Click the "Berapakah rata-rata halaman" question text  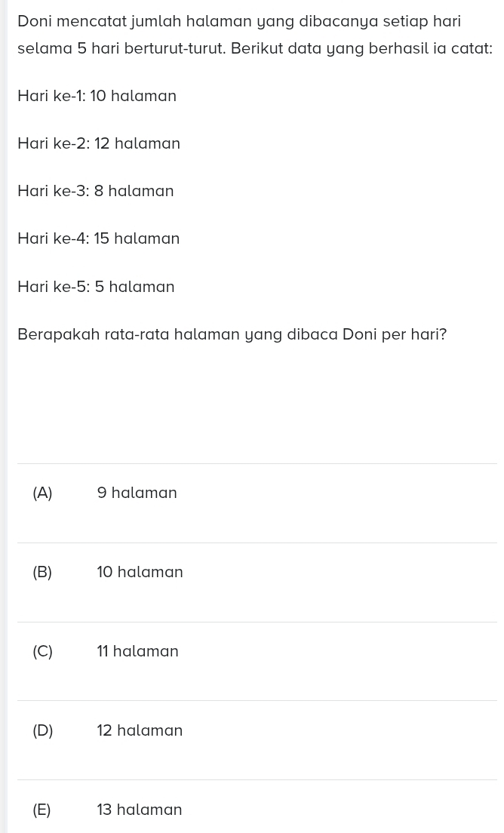(232, 335)
